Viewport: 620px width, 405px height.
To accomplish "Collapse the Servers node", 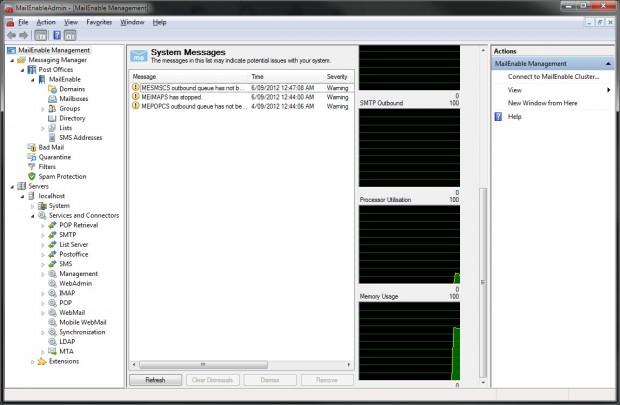I will tap(12, 186).
